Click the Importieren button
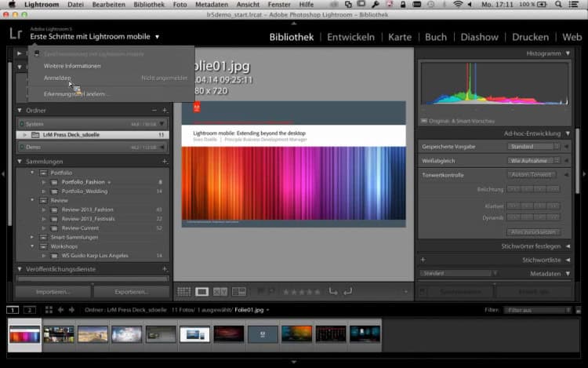 coord(53,291)
